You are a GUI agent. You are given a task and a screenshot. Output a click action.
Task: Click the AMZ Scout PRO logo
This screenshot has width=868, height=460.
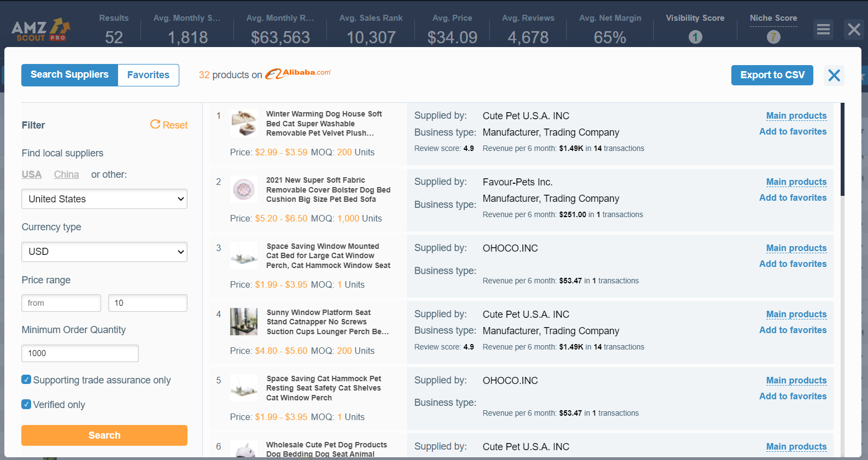pos(41,30)
